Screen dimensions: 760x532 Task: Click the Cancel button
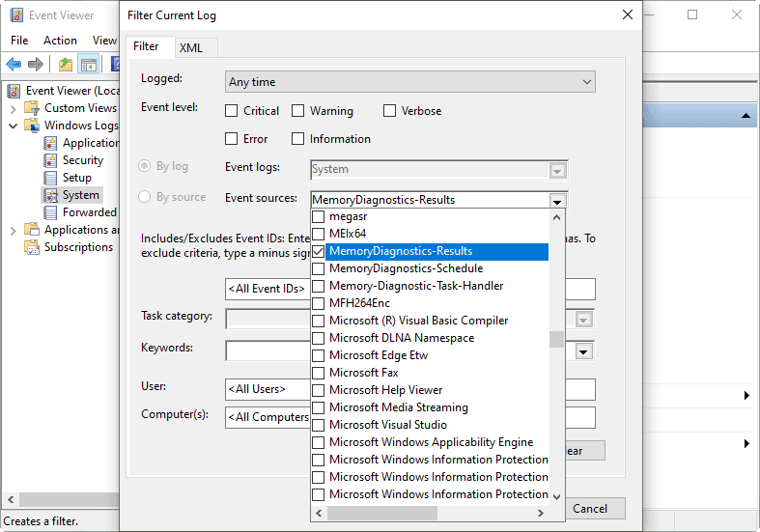point(589,509)
